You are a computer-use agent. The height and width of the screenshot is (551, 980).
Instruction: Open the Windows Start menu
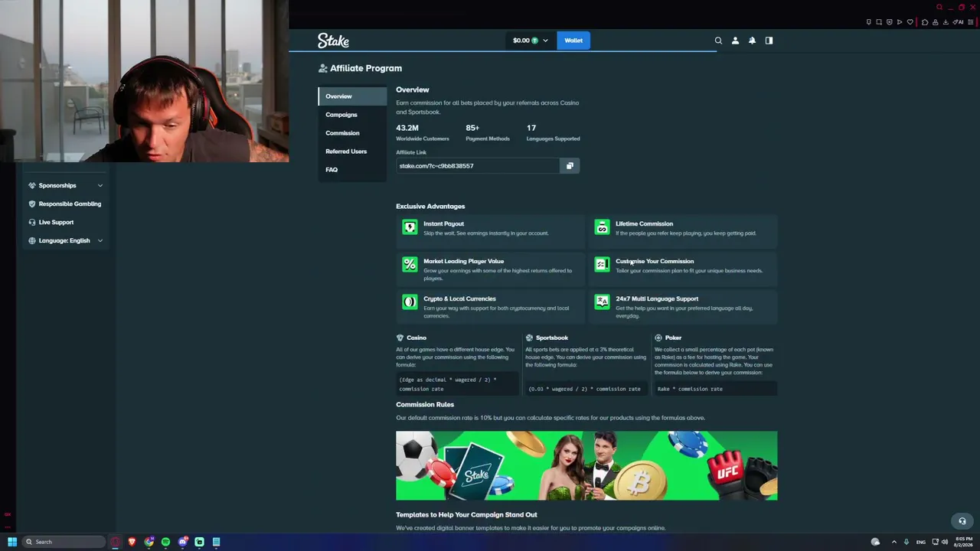point(12,542)
